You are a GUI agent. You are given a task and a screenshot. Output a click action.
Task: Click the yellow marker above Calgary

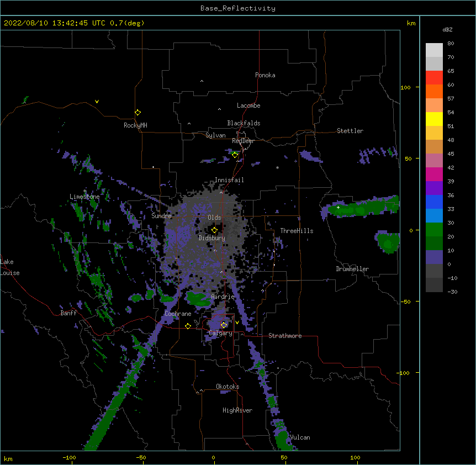tap(224, 325)
